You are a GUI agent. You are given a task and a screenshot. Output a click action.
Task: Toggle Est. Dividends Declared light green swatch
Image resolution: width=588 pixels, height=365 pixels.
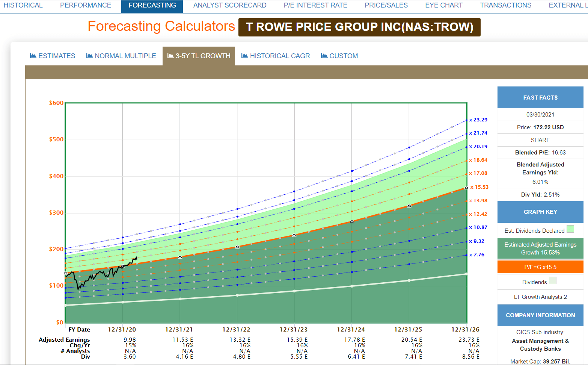click(x=570, y=229)
